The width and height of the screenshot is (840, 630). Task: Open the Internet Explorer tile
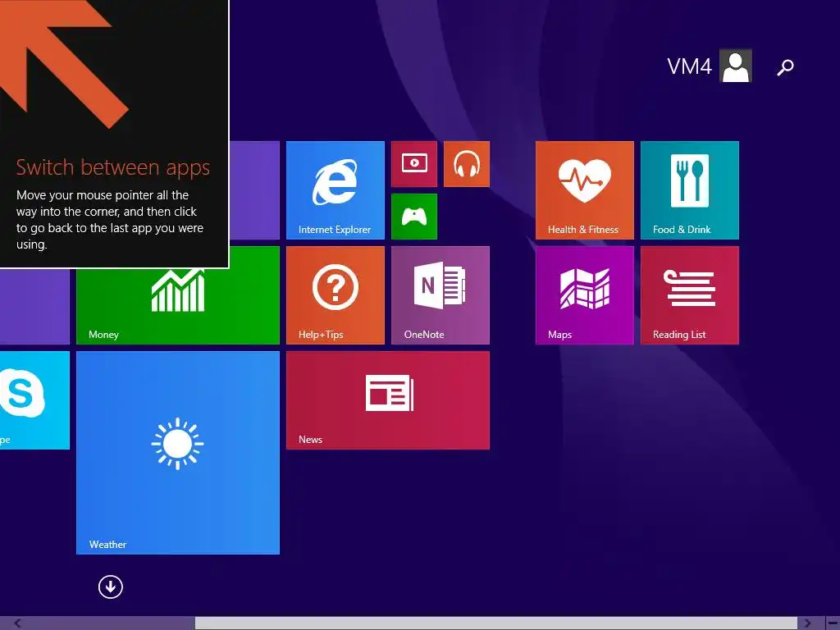pyautogui.click(x=336, y=190)
